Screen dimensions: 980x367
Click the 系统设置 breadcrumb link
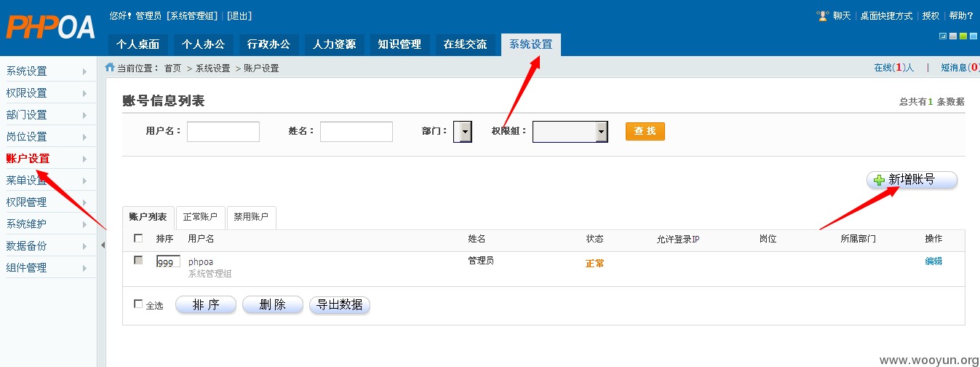(x=212, y=68)
